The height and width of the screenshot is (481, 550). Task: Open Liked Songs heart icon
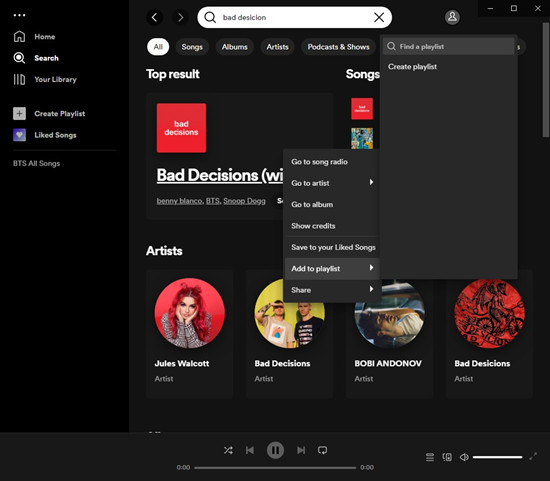[19, 135]
